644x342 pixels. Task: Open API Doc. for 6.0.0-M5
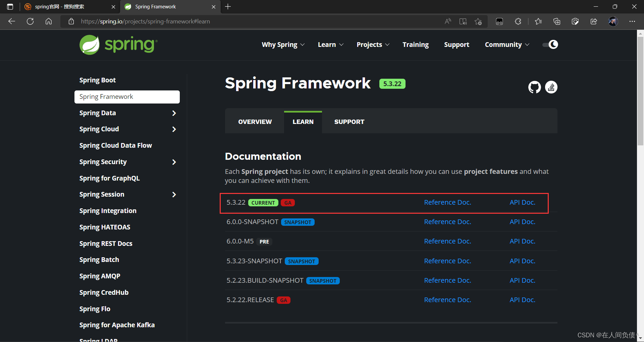[522, 241]
